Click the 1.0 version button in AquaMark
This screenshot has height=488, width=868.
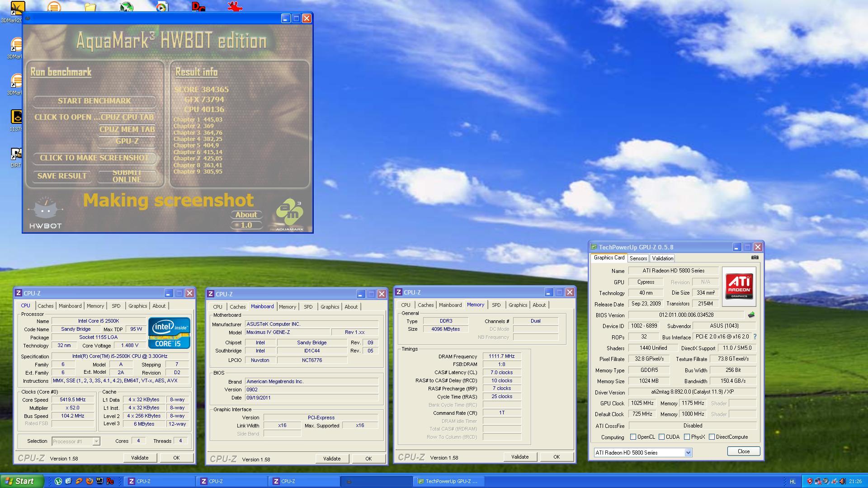[x=246, y=225]
